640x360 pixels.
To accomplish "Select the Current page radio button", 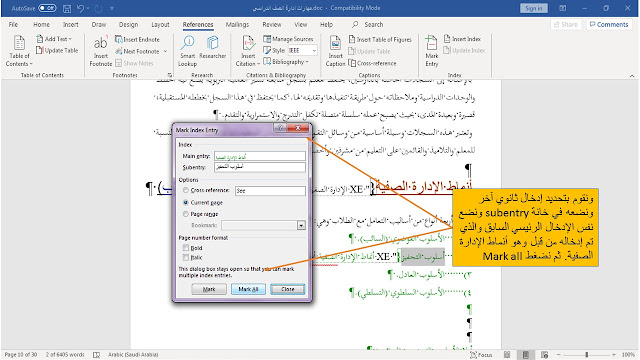I will tap(186, 202).
